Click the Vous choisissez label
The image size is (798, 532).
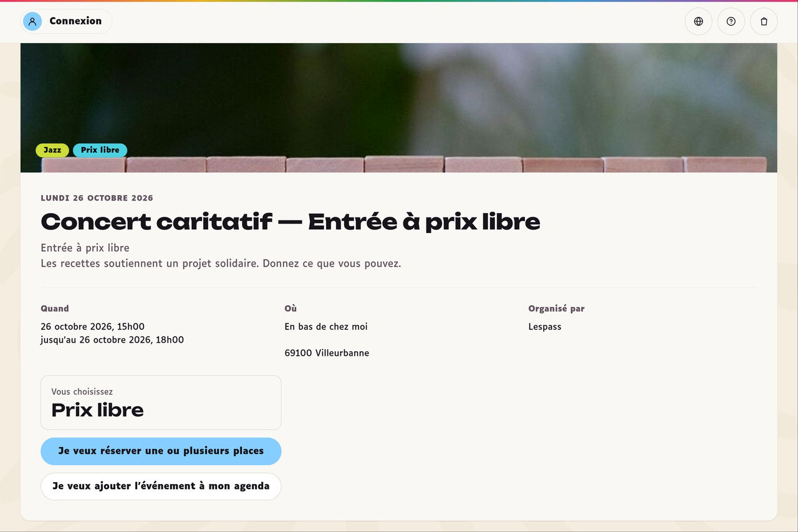(82, 392)
